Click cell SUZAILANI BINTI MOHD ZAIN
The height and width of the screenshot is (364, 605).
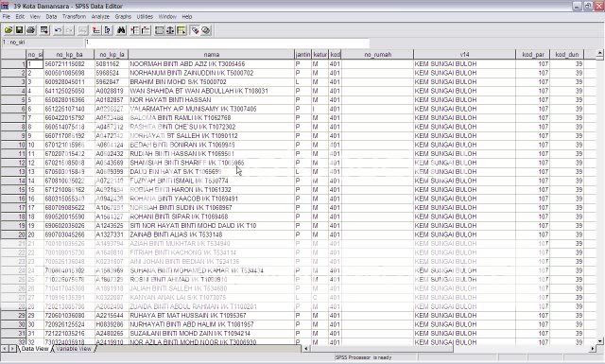(x=212, y=334)
